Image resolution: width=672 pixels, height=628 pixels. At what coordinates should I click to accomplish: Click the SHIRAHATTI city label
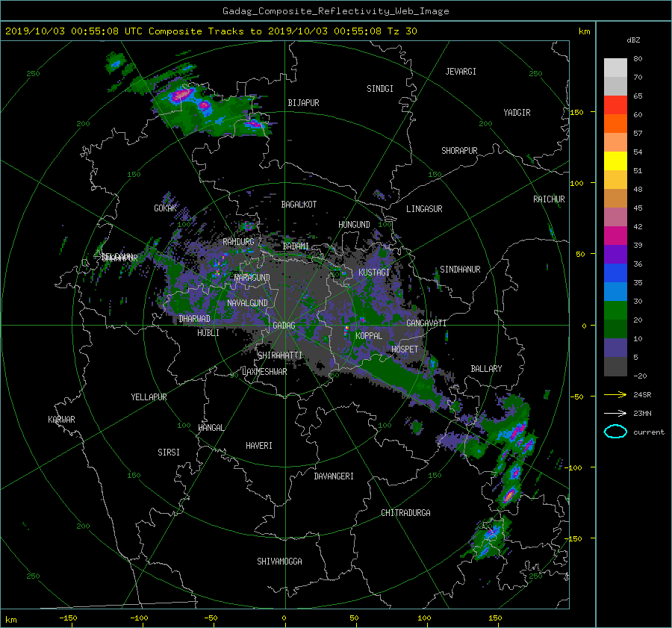tap(280, 355)
